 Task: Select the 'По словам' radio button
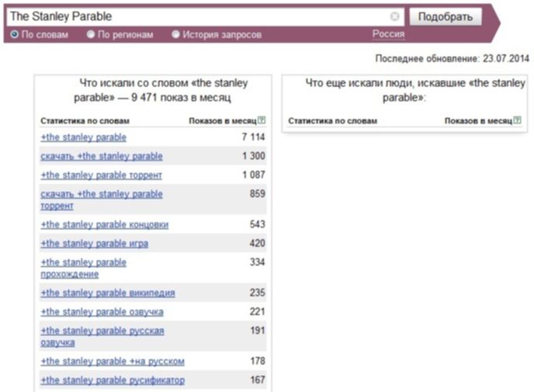pyautogui.click(x=14, y=34)
